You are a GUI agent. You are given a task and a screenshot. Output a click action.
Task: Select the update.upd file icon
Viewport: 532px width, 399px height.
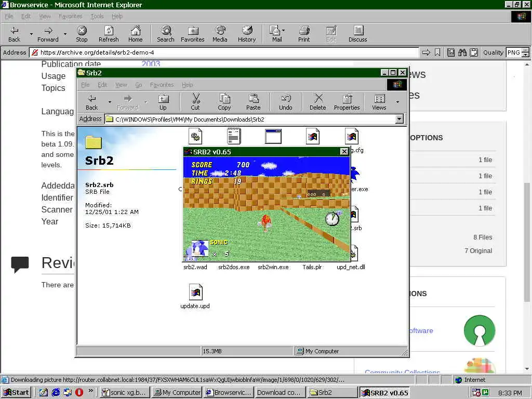point(195,292)
